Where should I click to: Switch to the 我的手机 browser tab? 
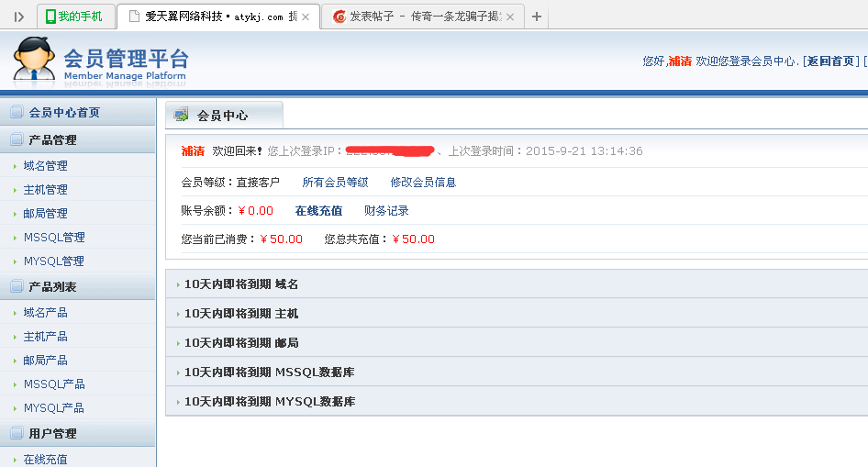pyautogui.click(x=76, y=17)
